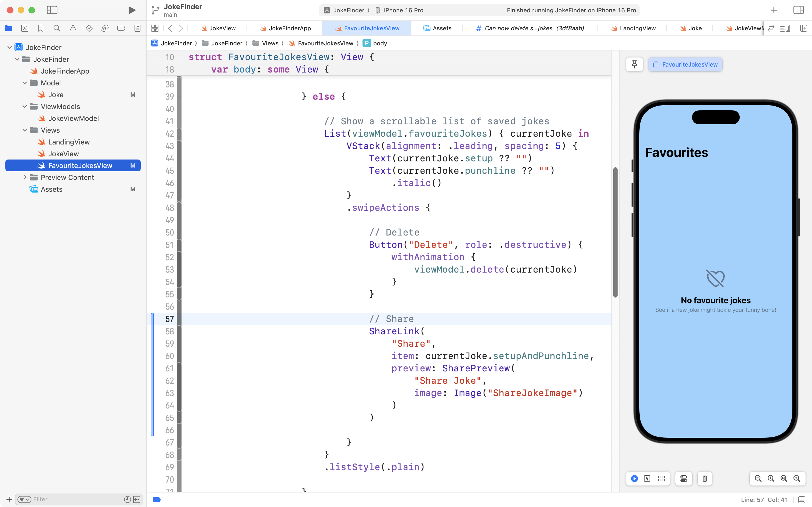This screenshot has width=812, height=507.
Task: Open the Find navigator magnifier icon
Action: (57, 28)
